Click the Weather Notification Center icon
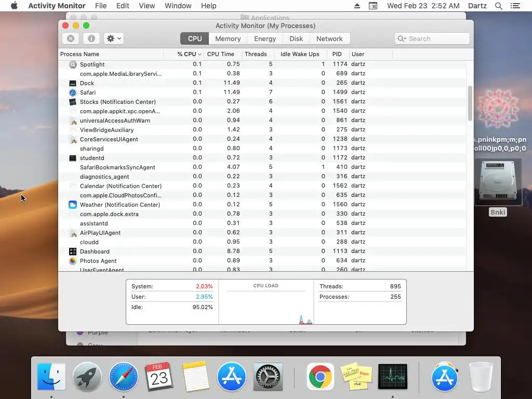The width and height of the screenshot is (532, 399). click(x=73, y=205)
